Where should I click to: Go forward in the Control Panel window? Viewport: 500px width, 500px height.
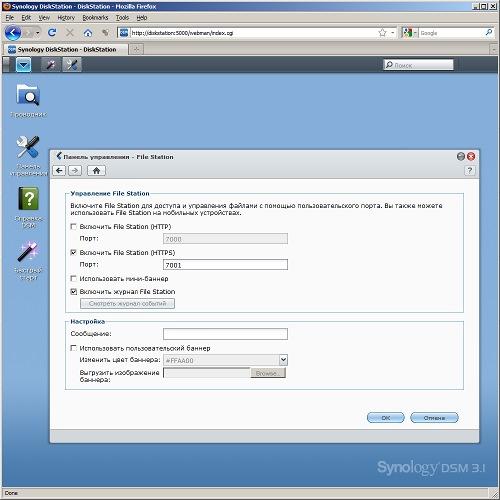[x=75, y=171]
